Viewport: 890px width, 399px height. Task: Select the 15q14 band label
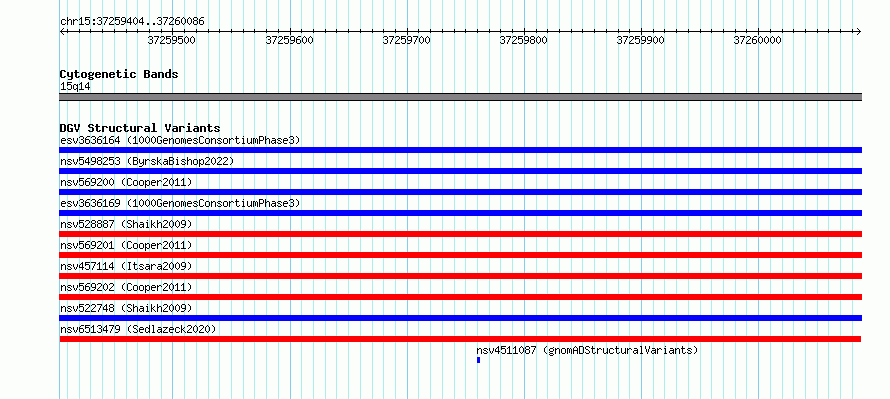pyautogui.click(x=75, y=87)
